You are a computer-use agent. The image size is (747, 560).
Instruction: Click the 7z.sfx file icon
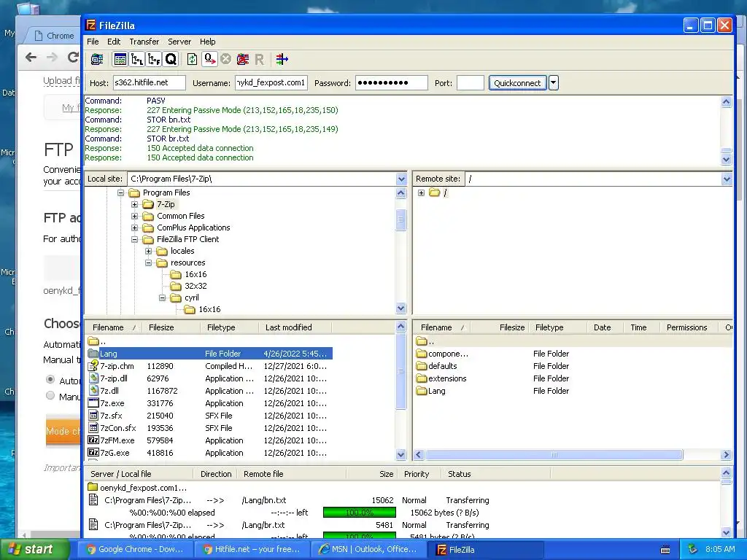(93, 415)
